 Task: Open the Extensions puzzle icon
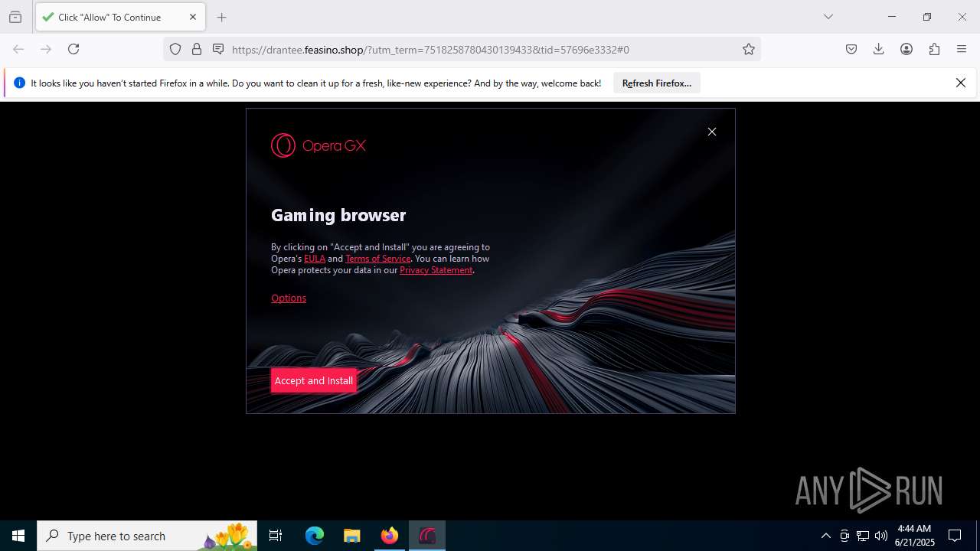point(934,49)
